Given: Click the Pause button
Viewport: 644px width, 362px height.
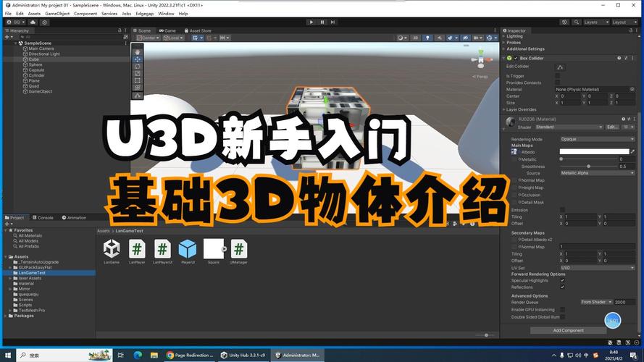Looking at the screenshot, I should pos(322,22).
